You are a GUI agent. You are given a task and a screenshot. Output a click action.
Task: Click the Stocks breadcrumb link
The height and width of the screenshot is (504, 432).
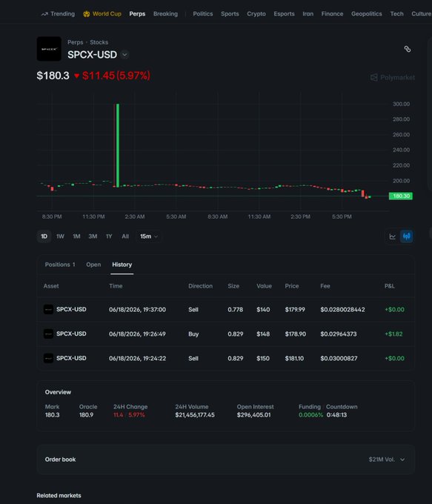tap(99, 42)
